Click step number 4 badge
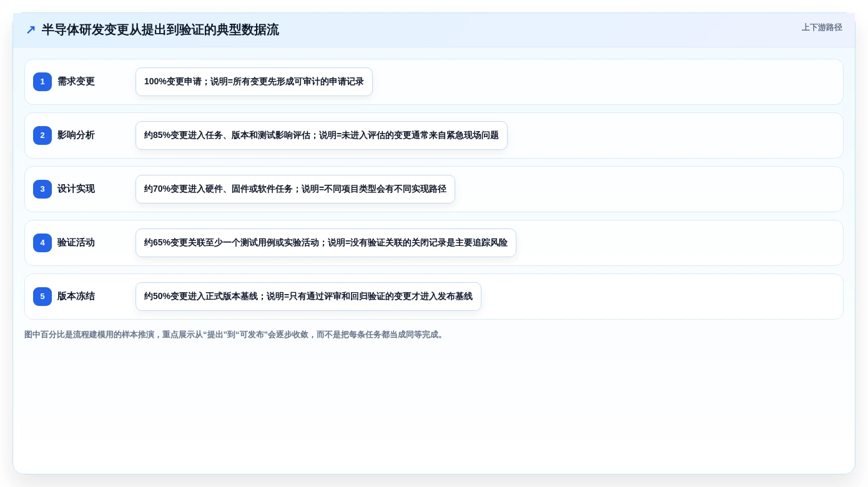 click(42, 243)
